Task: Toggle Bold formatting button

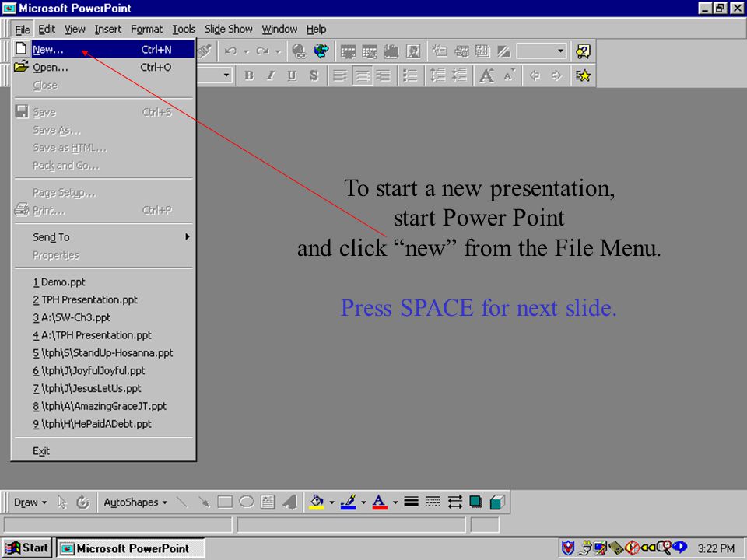Action: (x=249, y=75)
